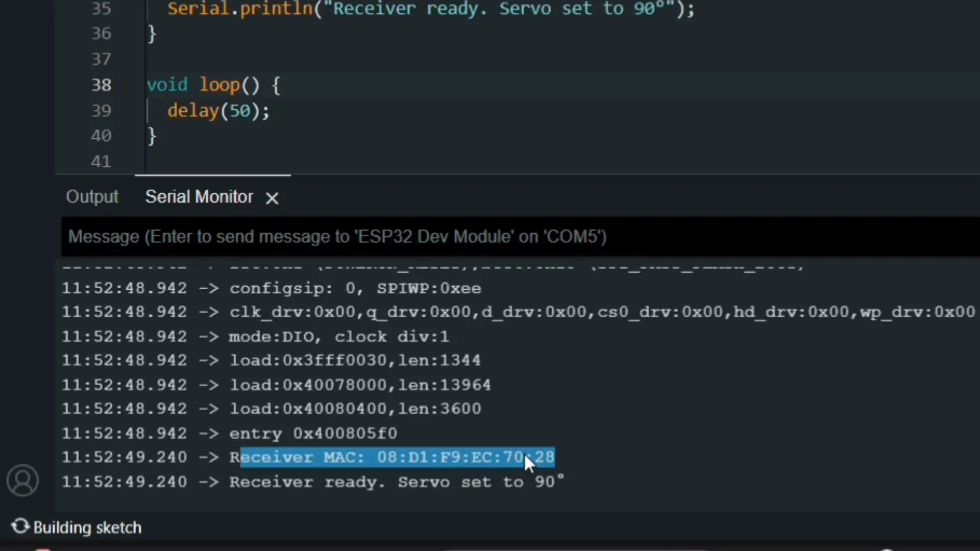980x551 pixels.
Task: Click the 'mode:DIO, clock div:1' output line
Action: [x=339, y=337]
